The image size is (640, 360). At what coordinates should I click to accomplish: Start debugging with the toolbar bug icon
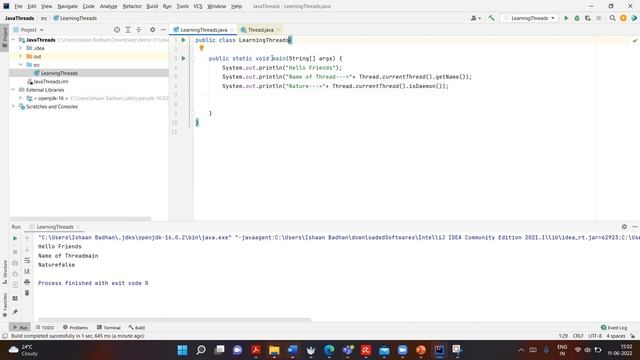pyautogui.click(x=577, y=18)
